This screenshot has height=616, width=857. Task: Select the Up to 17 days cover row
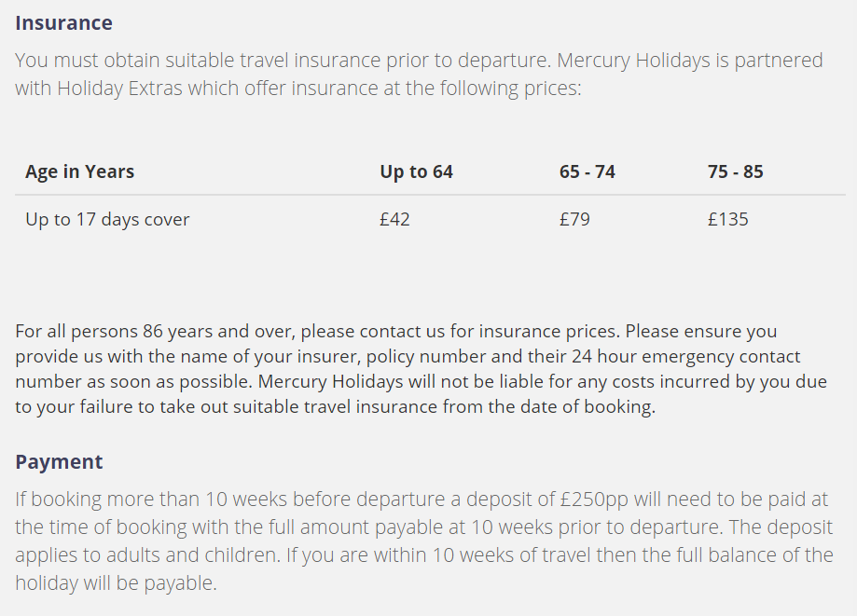pyautogui.click(x=430, y=220)
